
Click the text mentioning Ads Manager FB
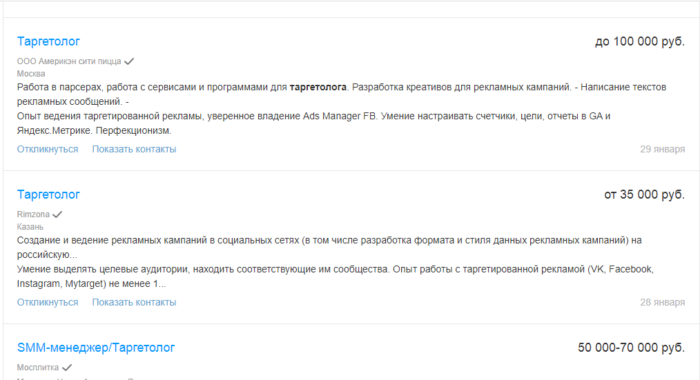313,116
